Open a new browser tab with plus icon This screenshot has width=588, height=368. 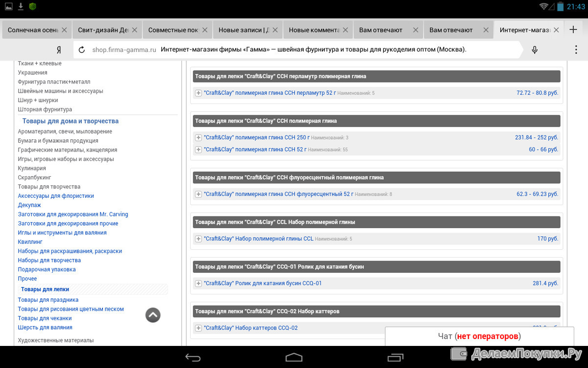[x=573, y=29]
